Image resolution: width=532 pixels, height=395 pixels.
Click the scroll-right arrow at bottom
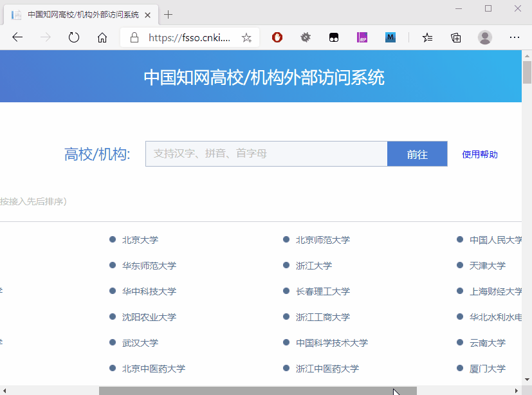(517, 390)
